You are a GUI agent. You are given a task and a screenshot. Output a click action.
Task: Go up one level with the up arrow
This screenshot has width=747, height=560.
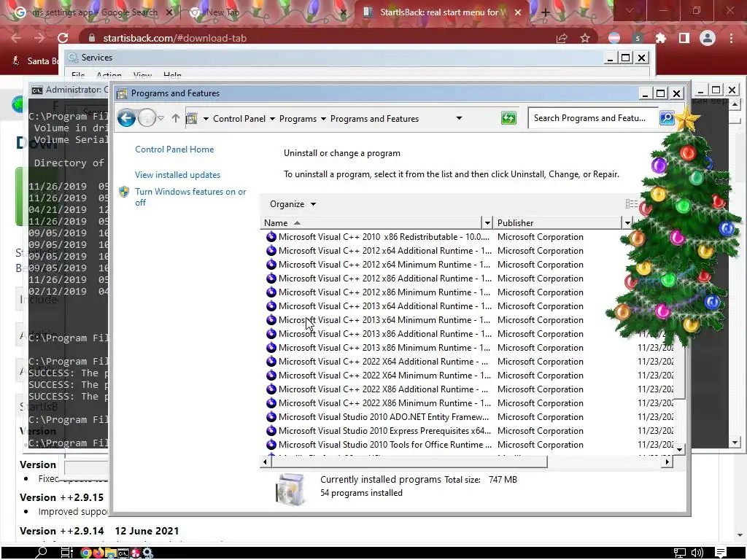tap(176, 118)
